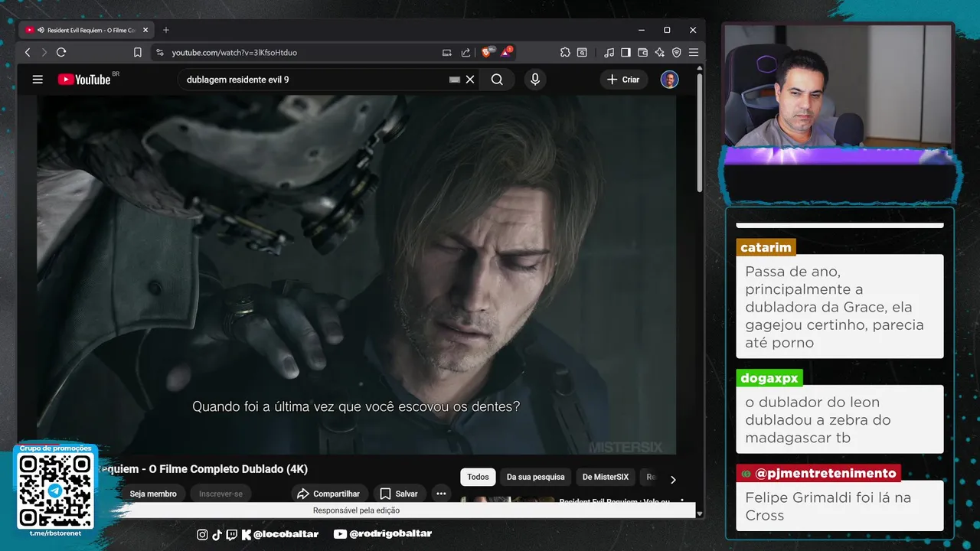Open the tab search window icon in toolbar

(582, 52)
